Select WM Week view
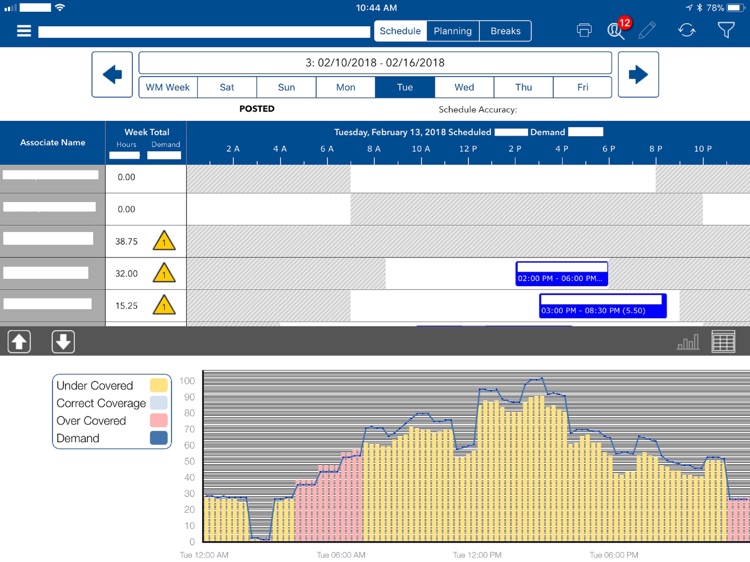This screenshot has width=750, height=562. [167, 87]
